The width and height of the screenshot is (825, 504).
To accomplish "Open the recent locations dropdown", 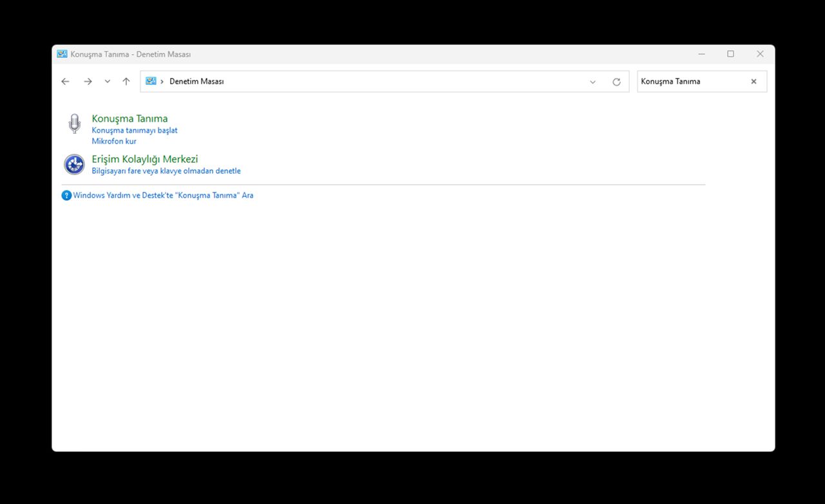I will click(108, 82).
